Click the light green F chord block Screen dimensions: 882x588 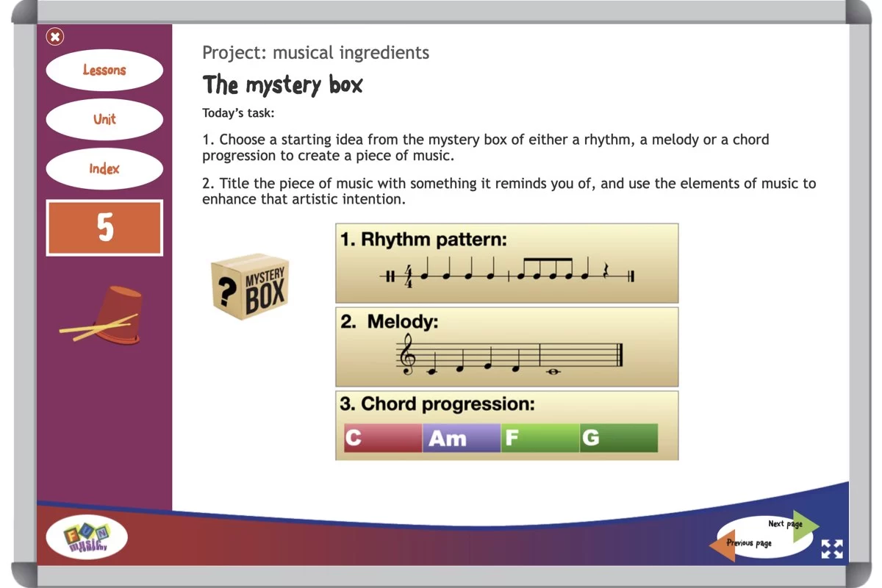coord(539,438)
